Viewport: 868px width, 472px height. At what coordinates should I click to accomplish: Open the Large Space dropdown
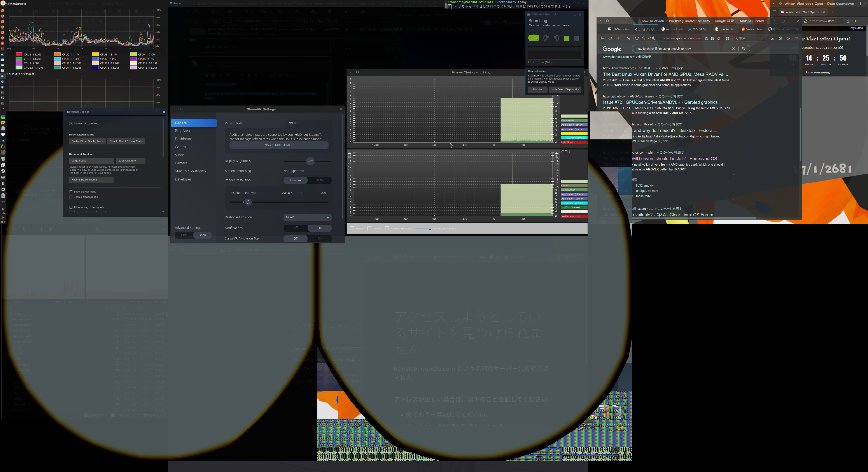point(92,161)
